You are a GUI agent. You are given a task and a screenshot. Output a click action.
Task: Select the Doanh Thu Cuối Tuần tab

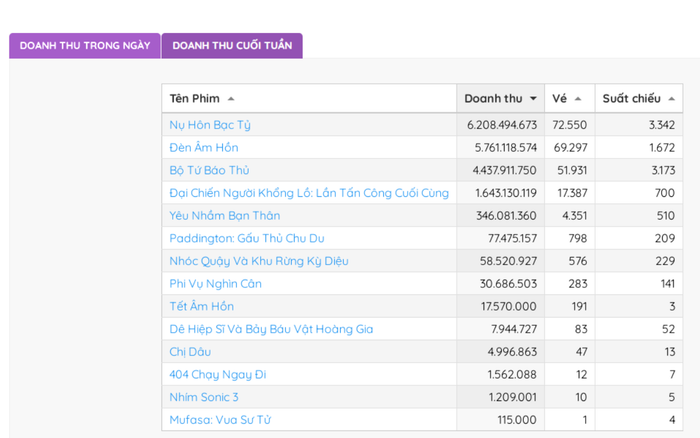pyautogui.click(x=232, y=46)
